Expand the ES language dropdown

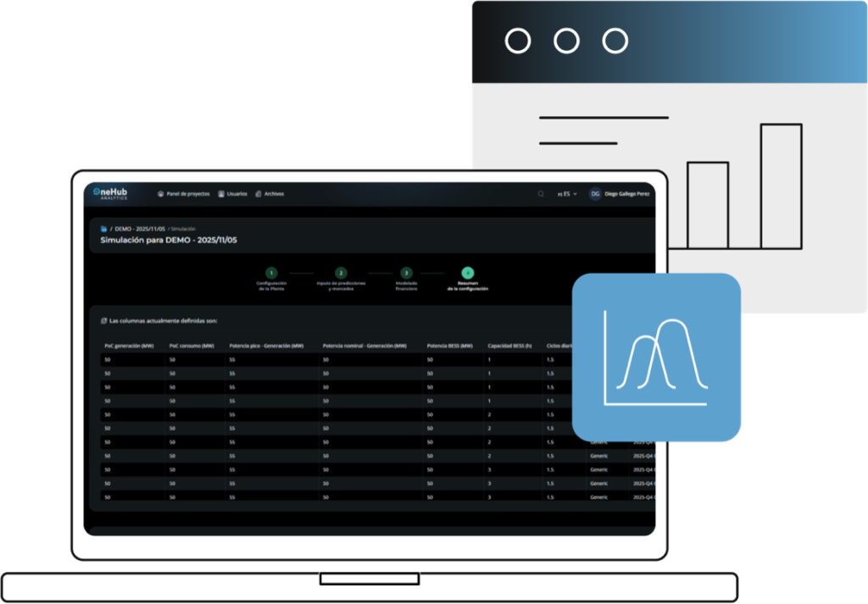point(567,194)
